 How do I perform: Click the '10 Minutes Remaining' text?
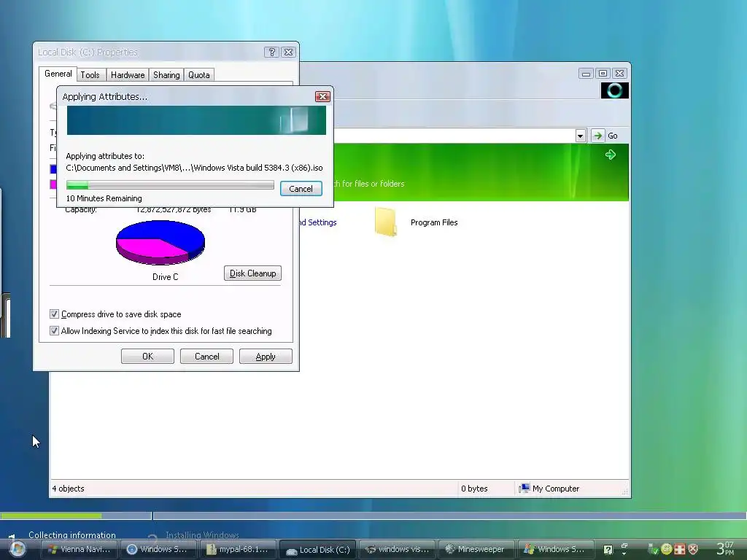click(x=104, y=198)
